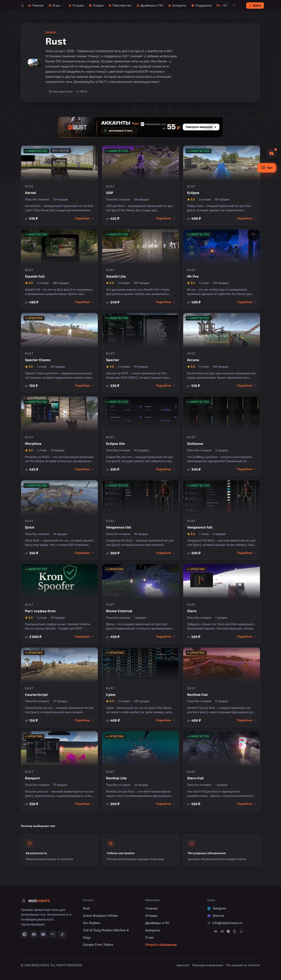Click Подробнее on the Stealth Full card
The width and height of the screenshot is (281, 980).
click(84, 302)
